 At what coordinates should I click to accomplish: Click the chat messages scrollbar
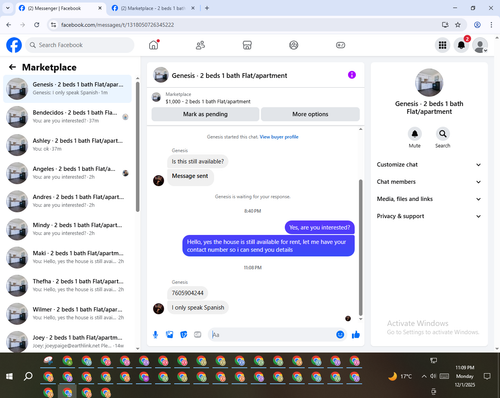click(360, 247)
